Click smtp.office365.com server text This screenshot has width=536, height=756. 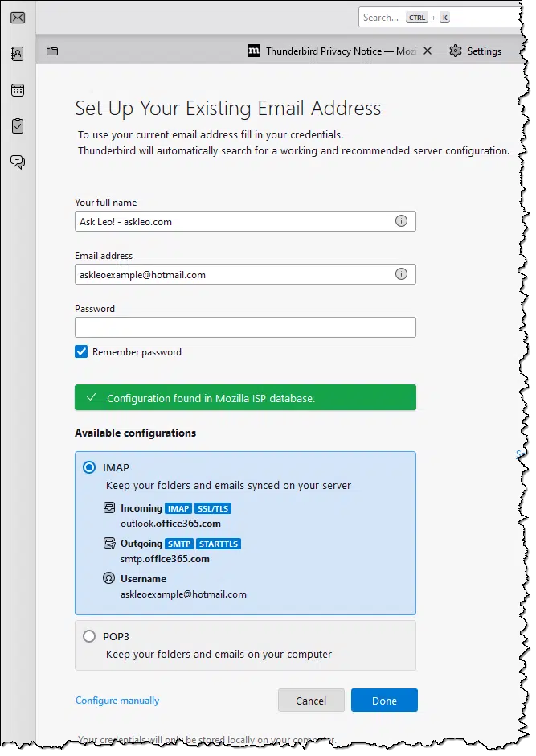click(x=166, y=559)
